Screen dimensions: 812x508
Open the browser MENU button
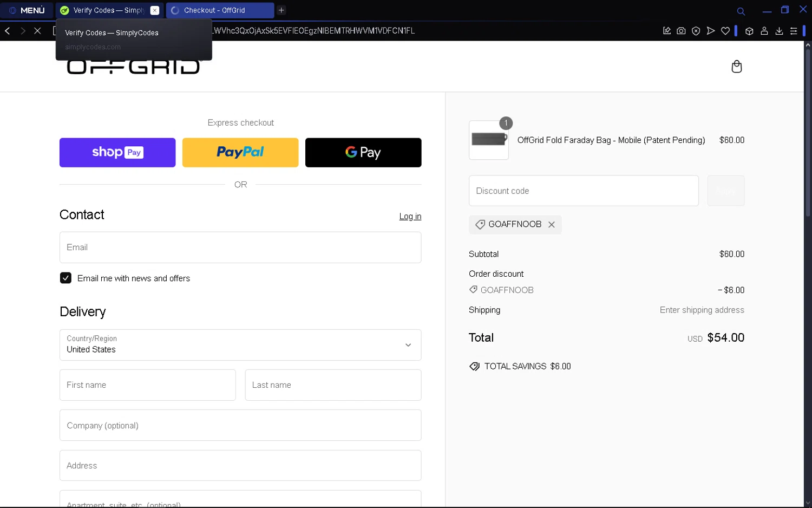[x=27, y=10]
